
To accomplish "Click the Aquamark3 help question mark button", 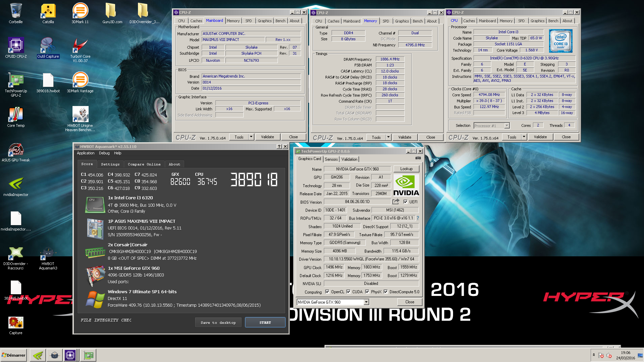I will coord(279,147).
